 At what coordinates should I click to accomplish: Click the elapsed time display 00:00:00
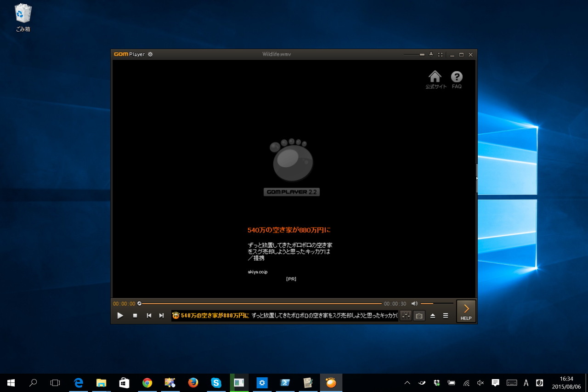pos(124,304)
